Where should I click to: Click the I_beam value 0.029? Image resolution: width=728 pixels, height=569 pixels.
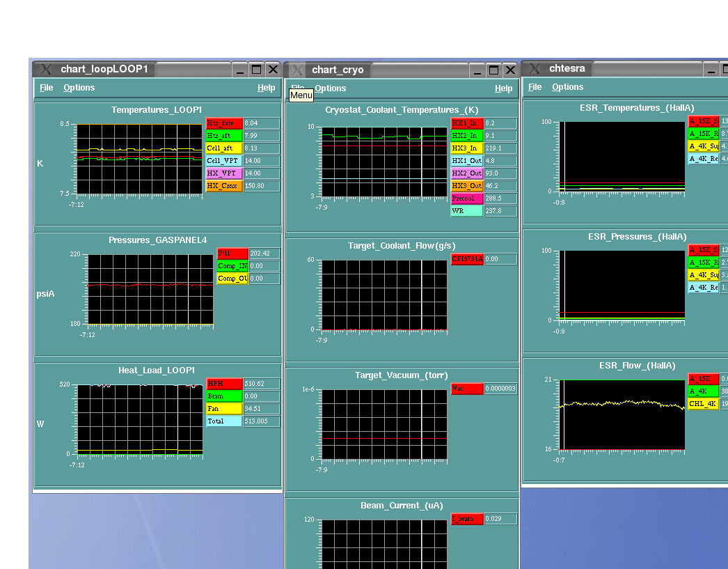pos(501,519)
